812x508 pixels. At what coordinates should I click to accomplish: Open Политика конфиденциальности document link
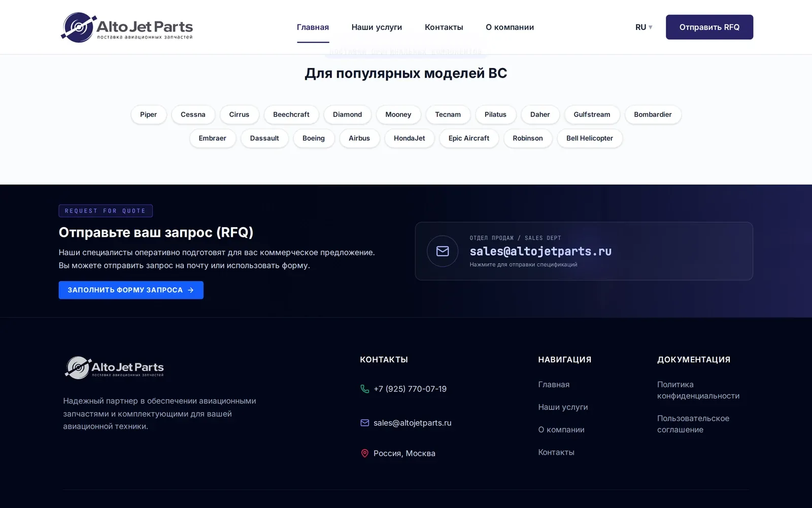click(698, 390)
